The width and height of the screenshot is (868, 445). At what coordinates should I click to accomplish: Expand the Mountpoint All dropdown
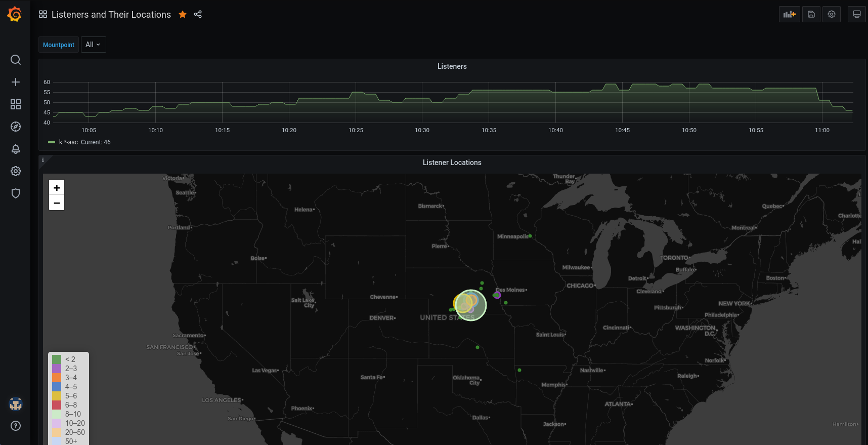pos(93,45)
